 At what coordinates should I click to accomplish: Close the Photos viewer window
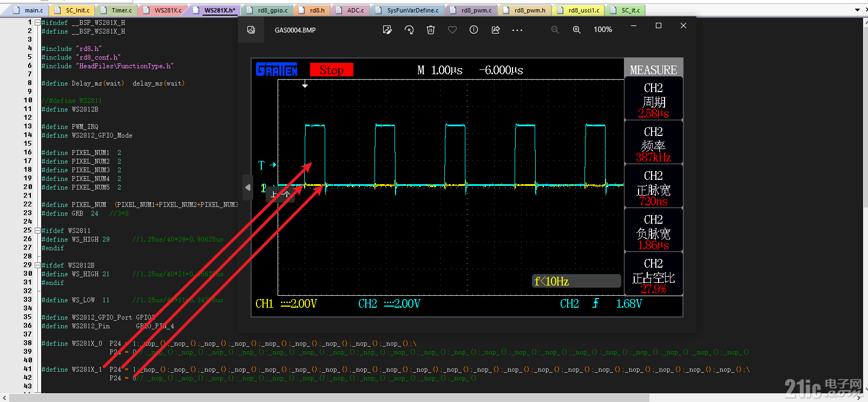[683, 25]
